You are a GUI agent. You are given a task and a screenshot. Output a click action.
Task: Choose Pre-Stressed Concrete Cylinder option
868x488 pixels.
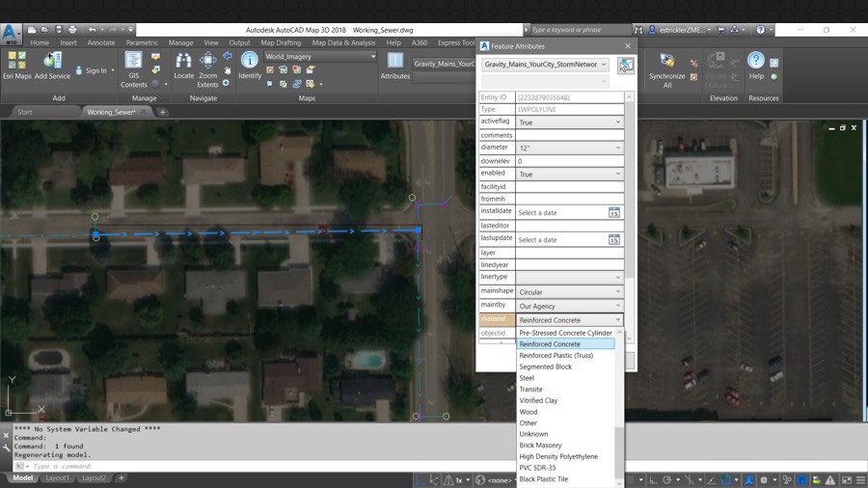point(566,333)
